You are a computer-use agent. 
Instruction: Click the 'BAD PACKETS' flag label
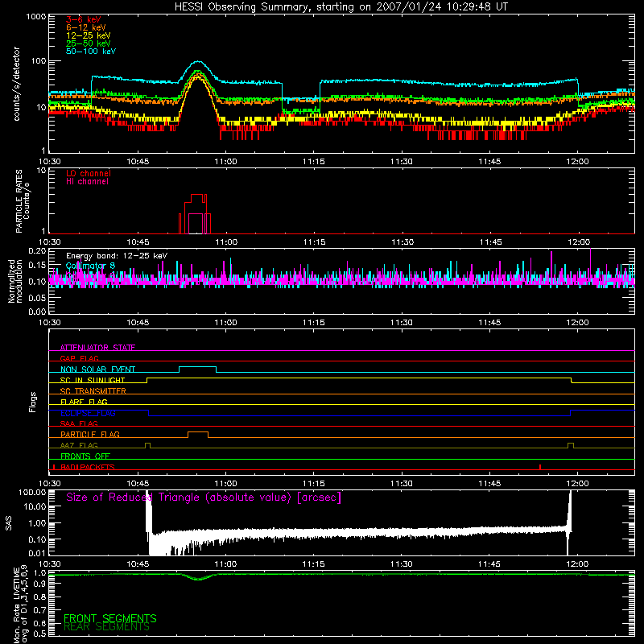88,467
